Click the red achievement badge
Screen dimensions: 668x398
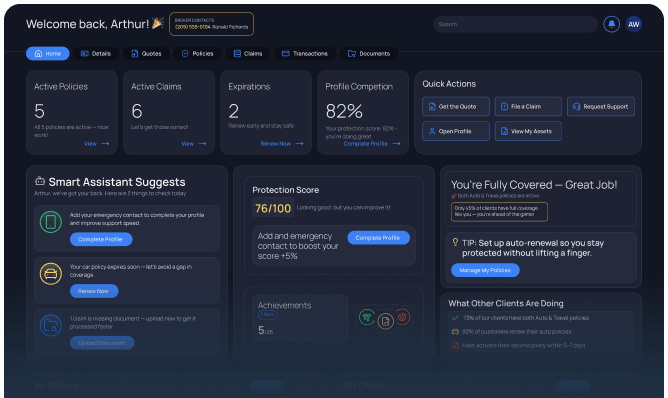tap(403, 317)
